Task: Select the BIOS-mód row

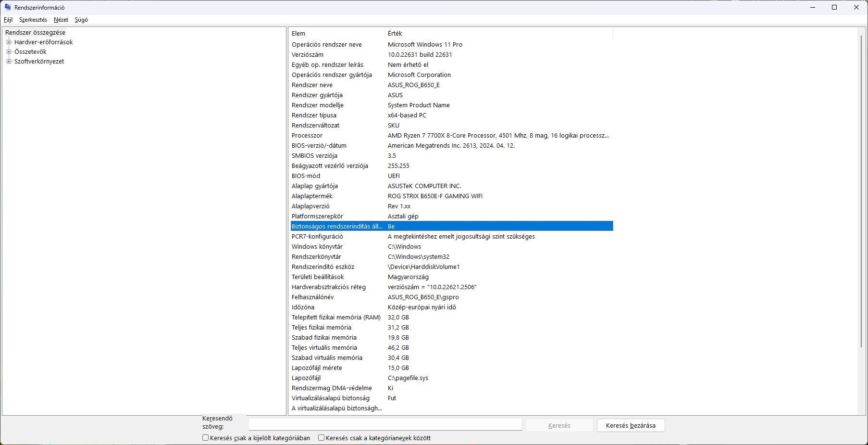Action: coord(452,176)
